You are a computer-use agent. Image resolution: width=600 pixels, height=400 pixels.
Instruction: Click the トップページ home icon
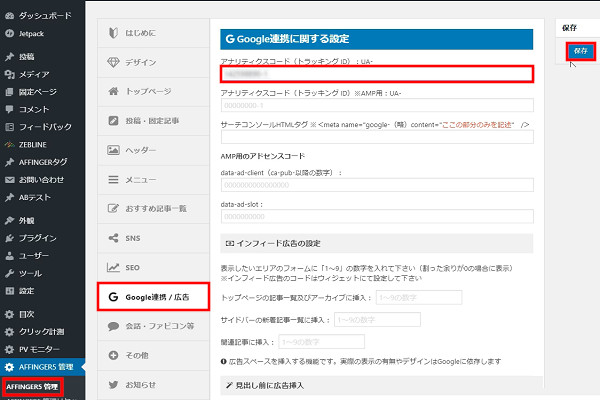(x=113, y=91)
